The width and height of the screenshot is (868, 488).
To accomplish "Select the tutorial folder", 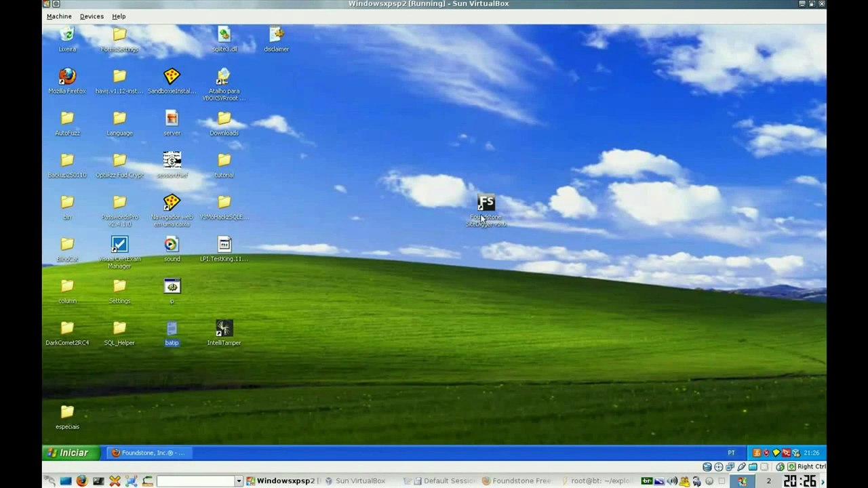I will tap(224, 165).
